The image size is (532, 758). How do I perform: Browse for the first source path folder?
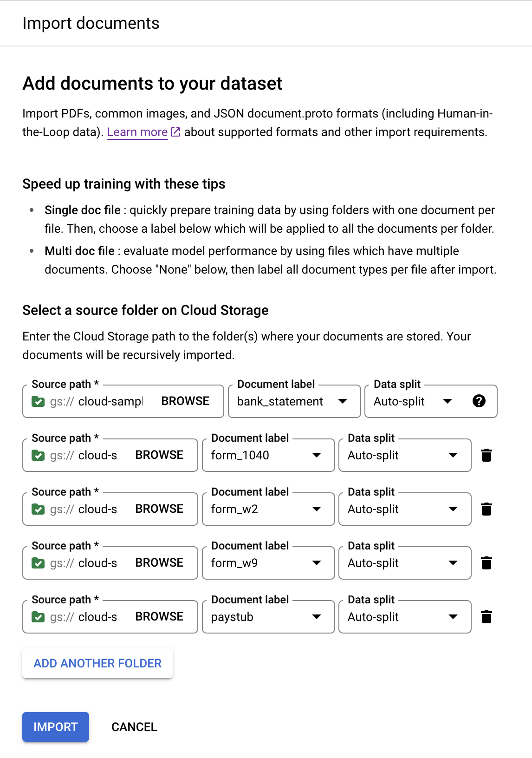[x=185, y=401]
